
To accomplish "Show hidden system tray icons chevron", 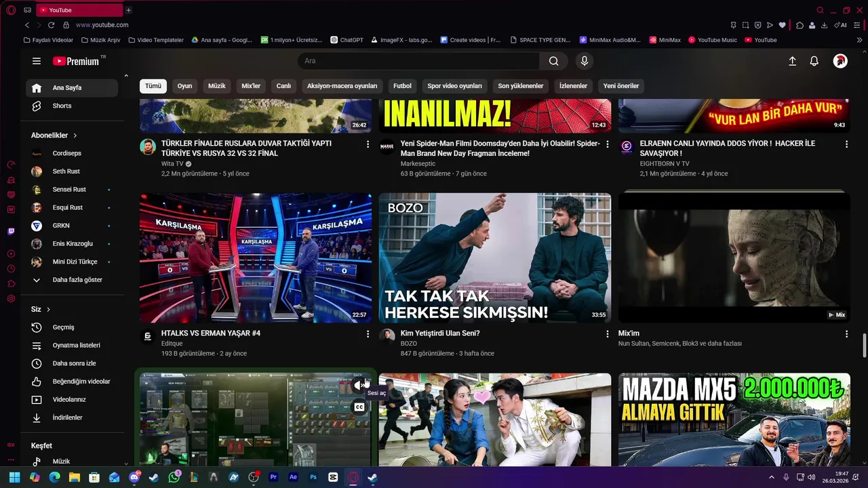I will tap(771, 477).
